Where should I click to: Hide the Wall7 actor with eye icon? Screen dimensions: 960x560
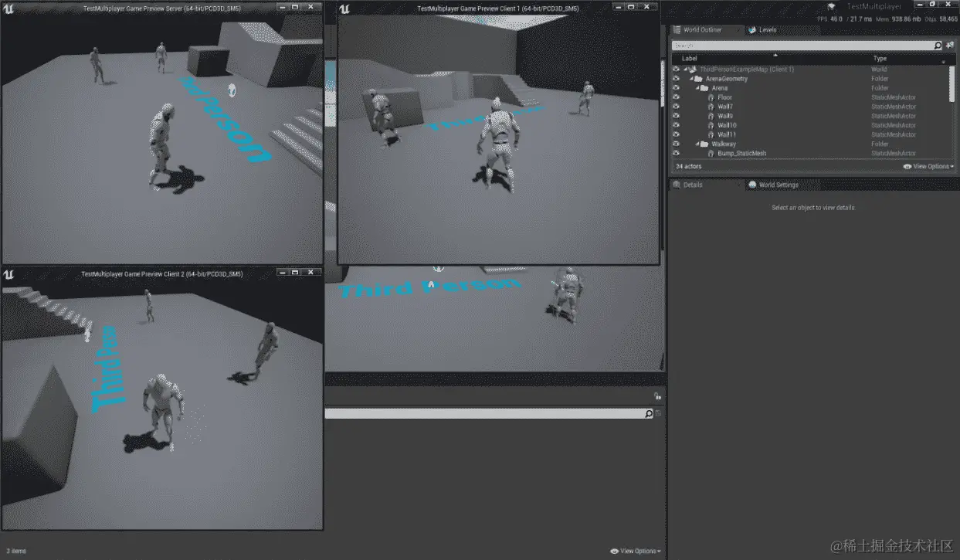(x=677, y=107)
